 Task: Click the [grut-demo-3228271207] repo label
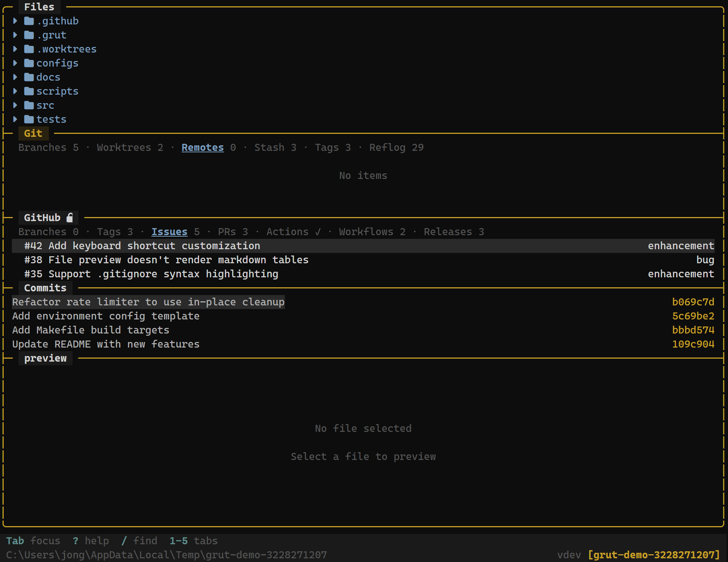tap(654, 555)
